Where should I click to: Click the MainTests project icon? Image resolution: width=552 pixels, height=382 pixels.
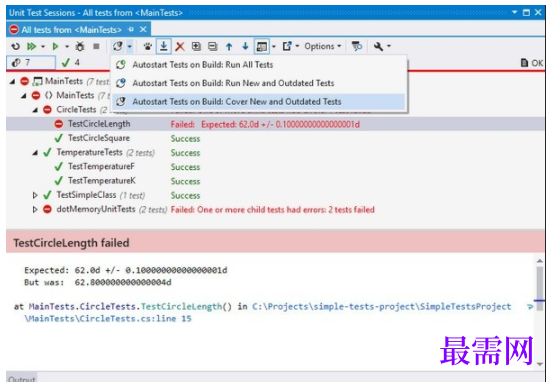click(x=37, y=82)
